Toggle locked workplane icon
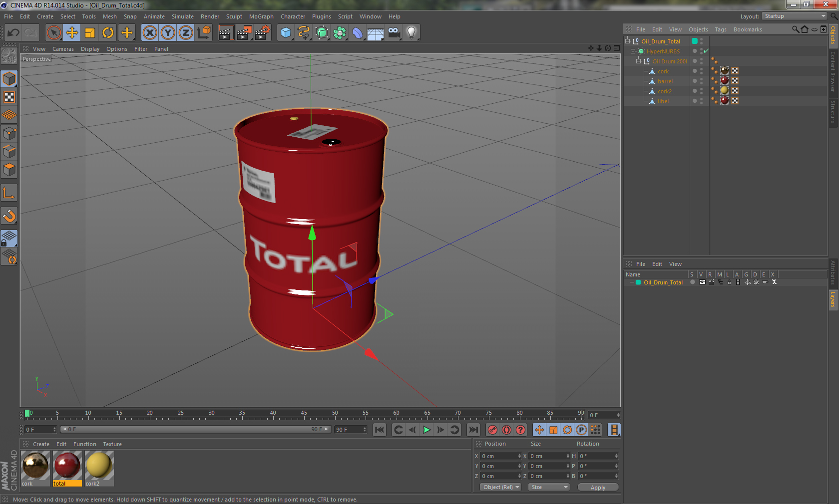Screen dimensions: 839x504 (9, 238)
